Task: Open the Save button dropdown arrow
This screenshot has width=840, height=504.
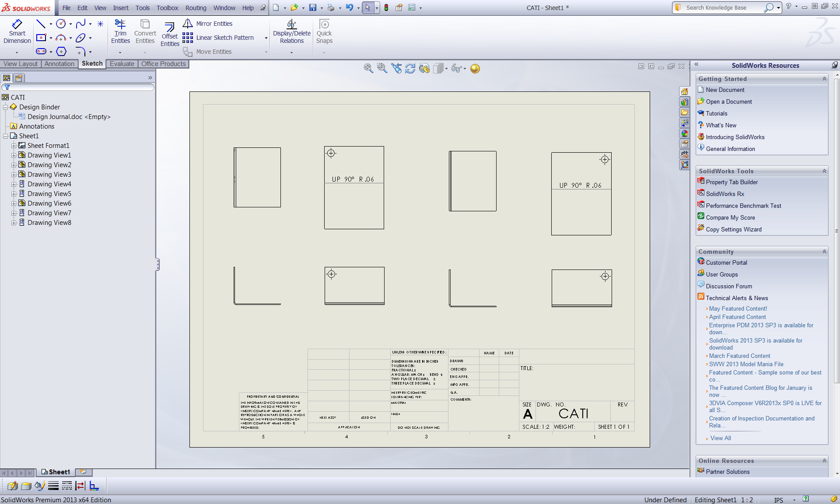Action: (x=322, y=8)
